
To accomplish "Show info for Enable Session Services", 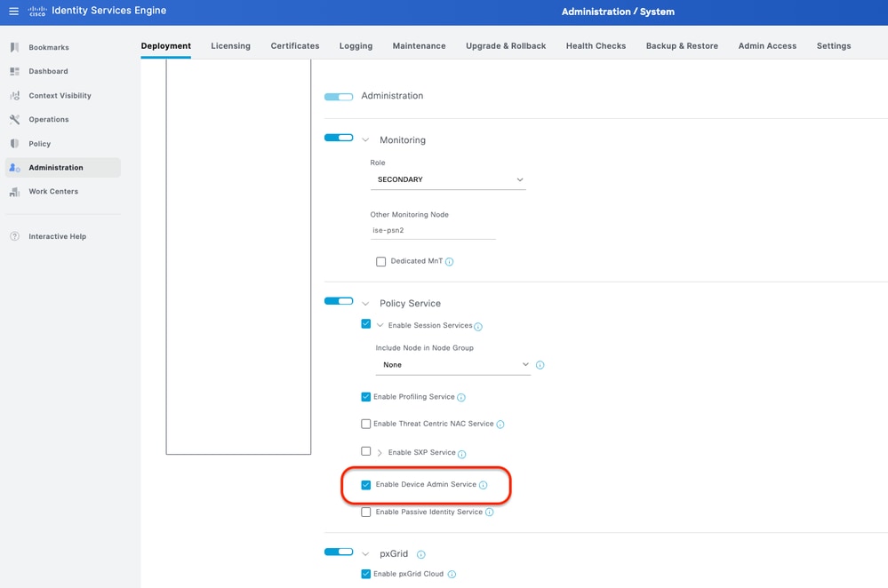I will click(x=478, y=327).
